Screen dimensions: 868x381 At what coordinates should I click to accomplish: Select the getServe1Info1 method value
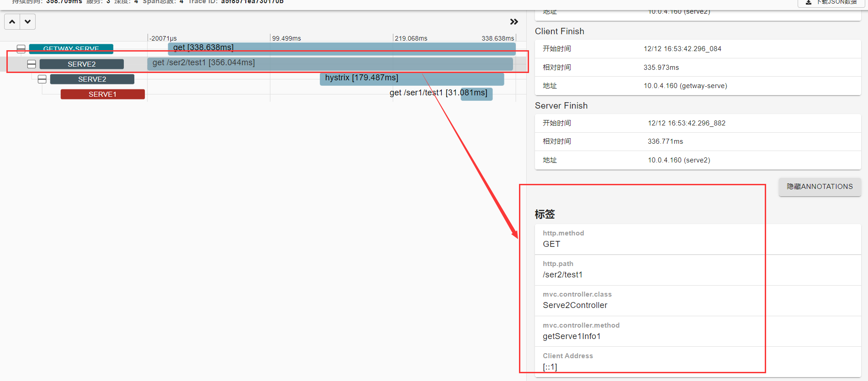pos(572,336)
